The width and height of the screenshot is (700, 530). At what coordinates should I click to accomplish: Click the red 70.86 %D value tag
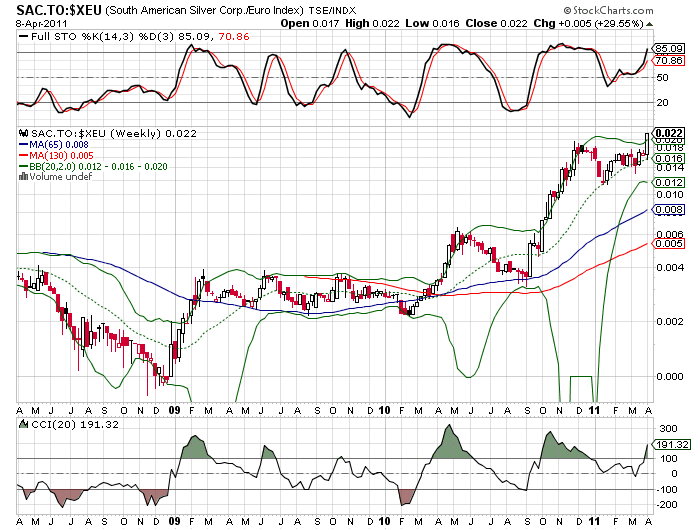click(668, 61)
